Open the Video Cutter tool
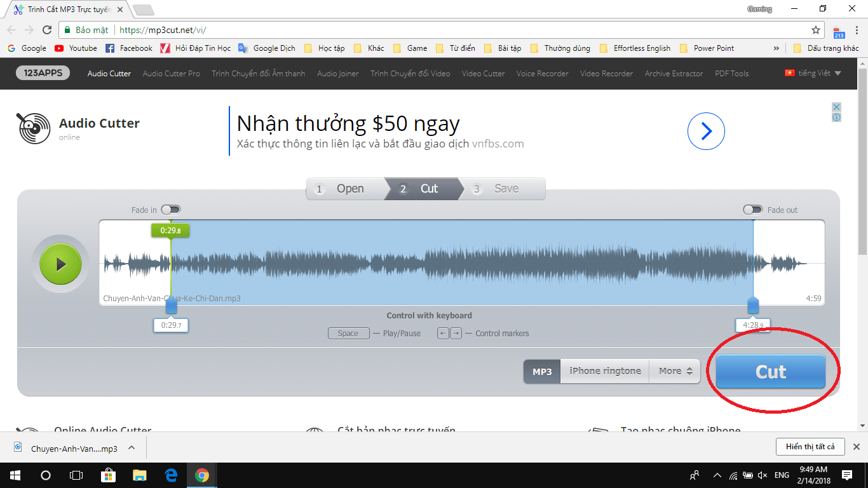 click(x=482, y=74)
